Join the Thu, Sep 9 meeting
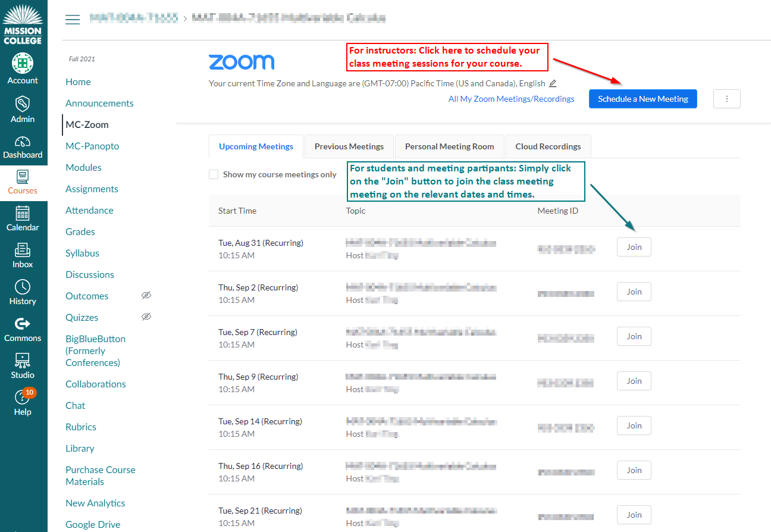Image resolution: width=771 pixels, height=532 pixels. pyautogui.click(x=634, y=381)
